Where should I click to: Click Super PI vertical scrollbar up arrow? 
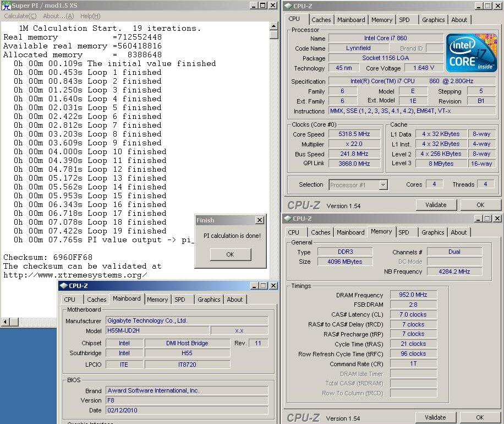coord(274,26)
